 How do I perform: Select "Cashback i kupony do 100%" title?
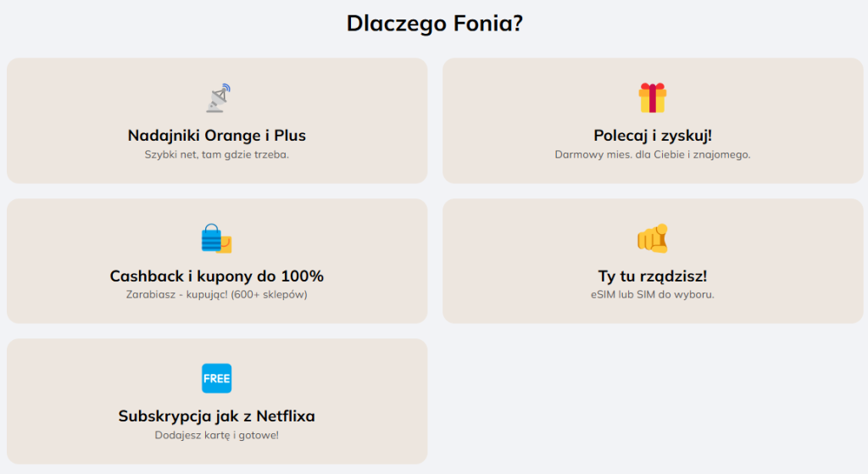coord(217,276)
